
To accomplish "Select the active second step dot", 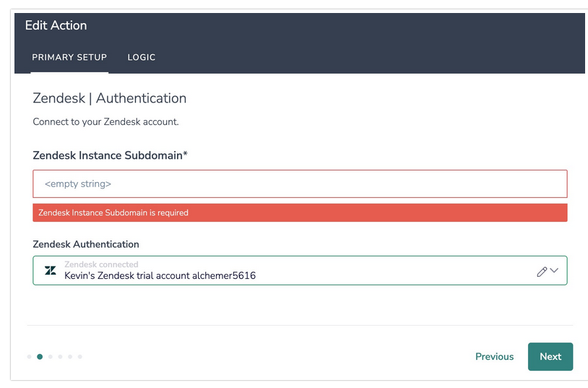I will (40, 356).
